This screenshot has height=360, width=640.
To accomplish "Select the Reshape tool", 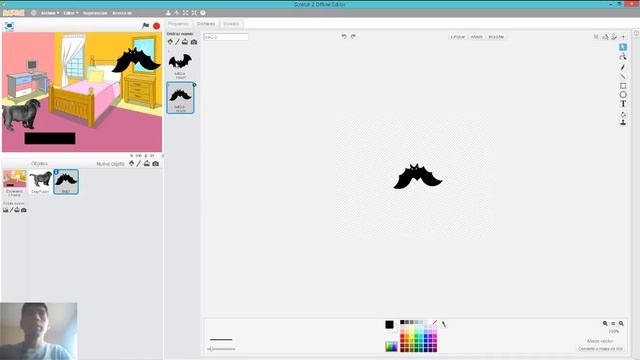I will click(x=623, y=57).
